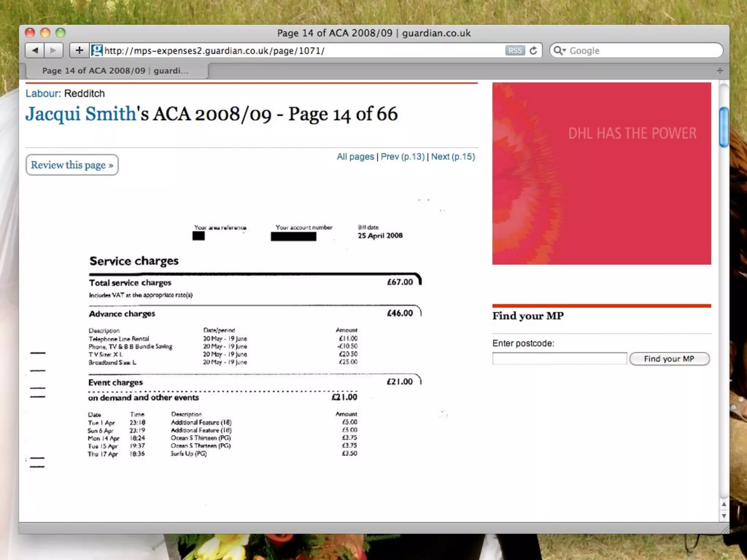
Task: Click the Review this page button
Action: (72, 165)
